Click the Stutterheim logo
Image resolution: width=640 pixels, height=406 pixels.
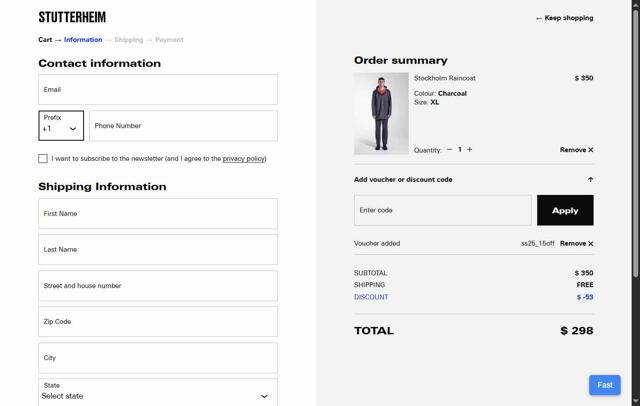(x=72, y=17)
